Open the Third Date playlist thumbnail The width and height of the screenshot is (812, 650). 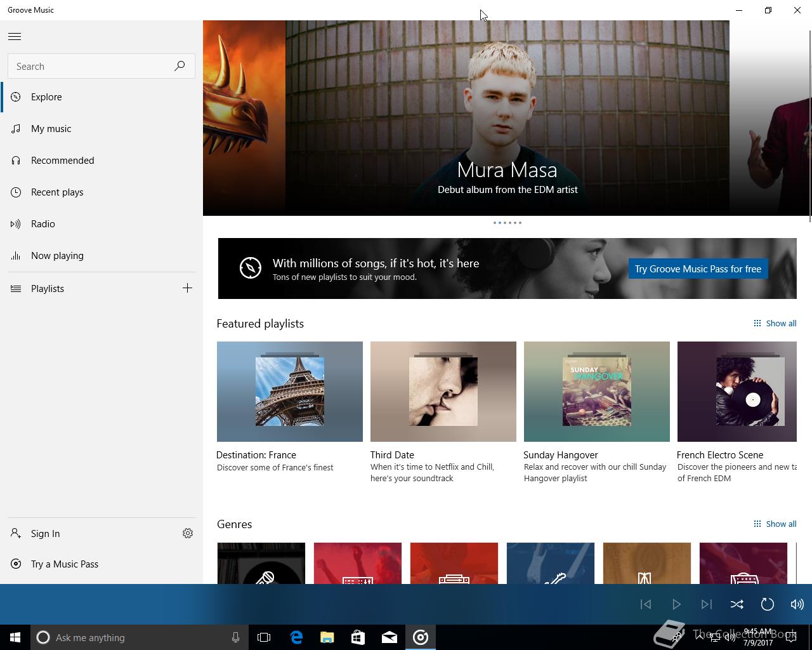tap(443, 392)
